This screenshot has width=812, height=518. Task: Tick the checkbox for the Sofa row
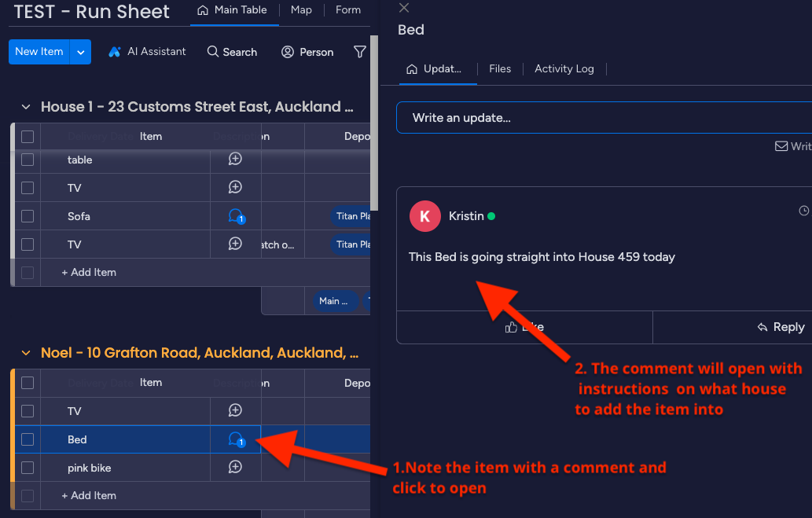pyautogui.click(x=28, y=216)
